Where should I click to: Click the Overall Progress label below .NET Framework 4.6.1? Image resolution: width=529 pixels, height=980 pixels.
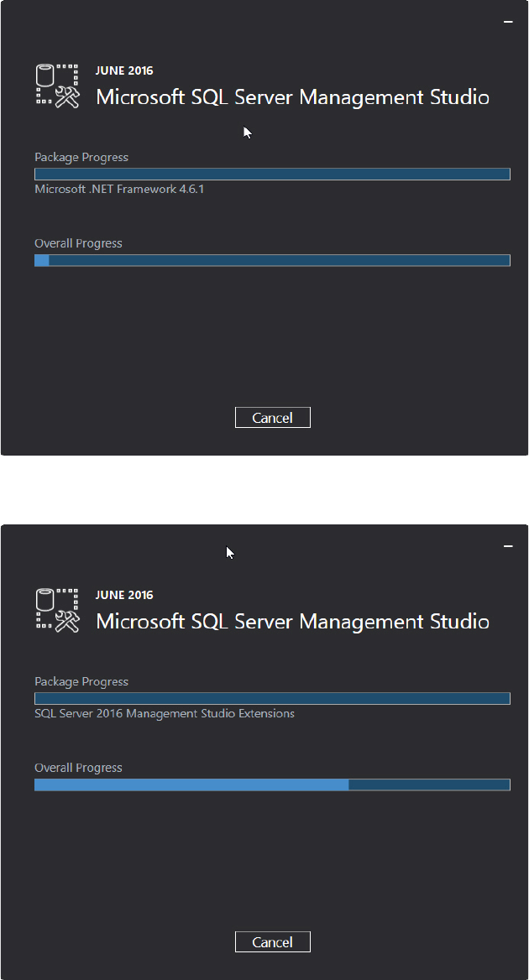coord(78,243)
